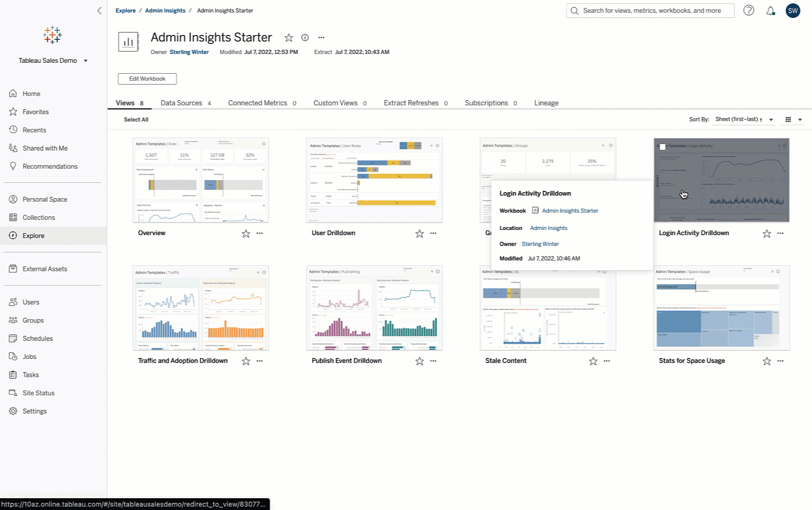Favorite Stats for Space Usage view

point(767,361)
